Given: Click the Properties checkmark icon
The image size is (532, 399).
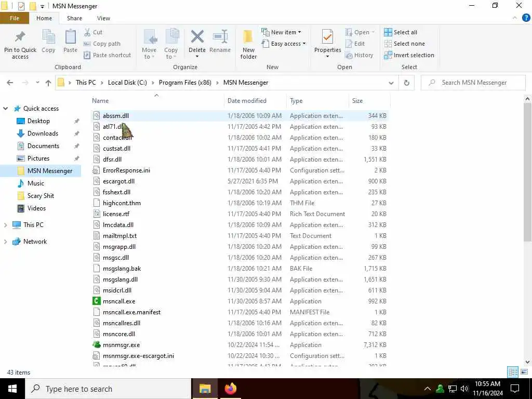Looking at the screenshot, I should [x=327, y=37].
